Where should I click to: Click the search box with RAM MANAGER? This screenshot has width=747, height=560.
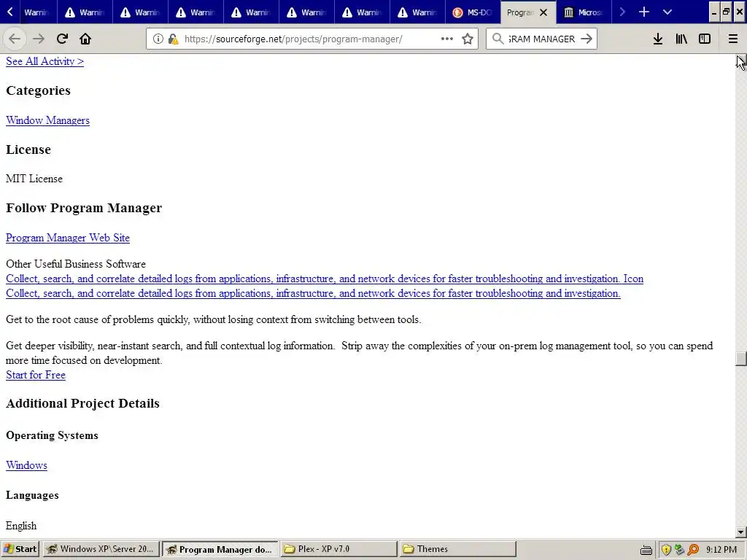541,39
